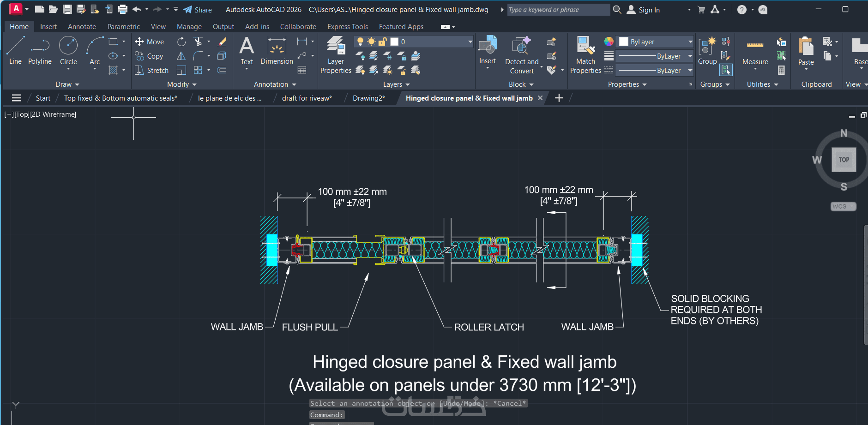Click the Copy button in Modify panel
868x425 pixels.
(149, 56)
